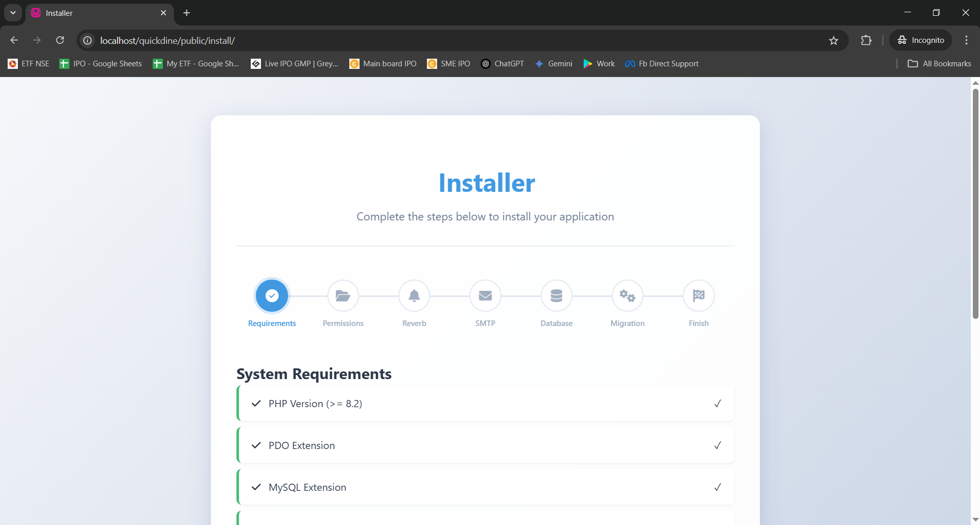Screen dimensions: 980x525
Task: Bookmark this page with the star icon
Action: [x=833, y=40]
